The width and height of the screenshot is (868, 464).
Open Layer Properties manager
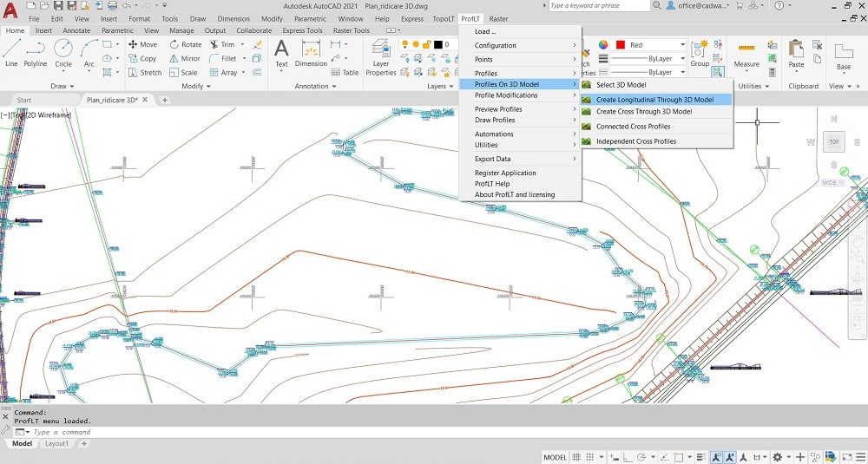tap(380, 57)
